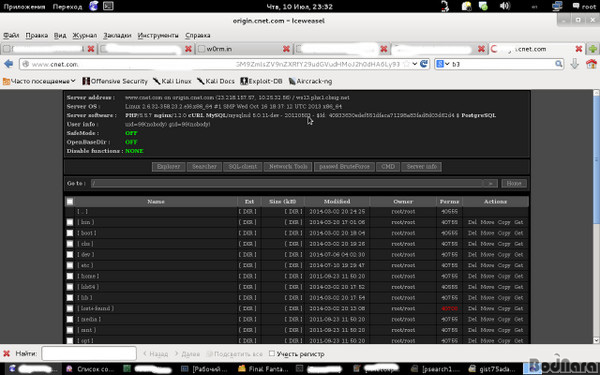600x375 pixels.
Task: Open the Network Tools button
Action: (288, 166)
